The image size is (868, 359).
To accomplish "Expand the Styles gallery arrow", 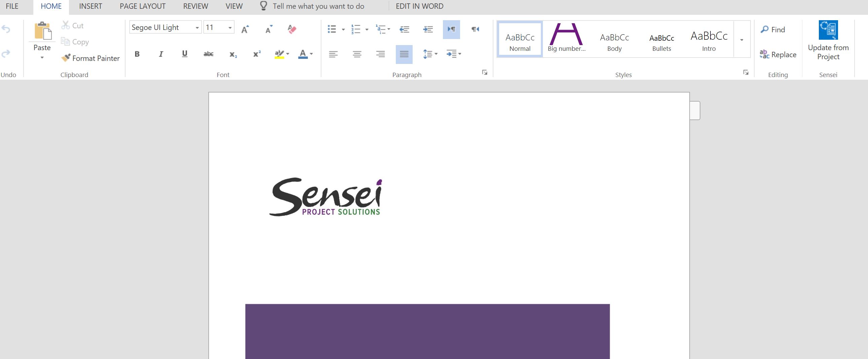I will pyautogui.click(x=742, y=39).
